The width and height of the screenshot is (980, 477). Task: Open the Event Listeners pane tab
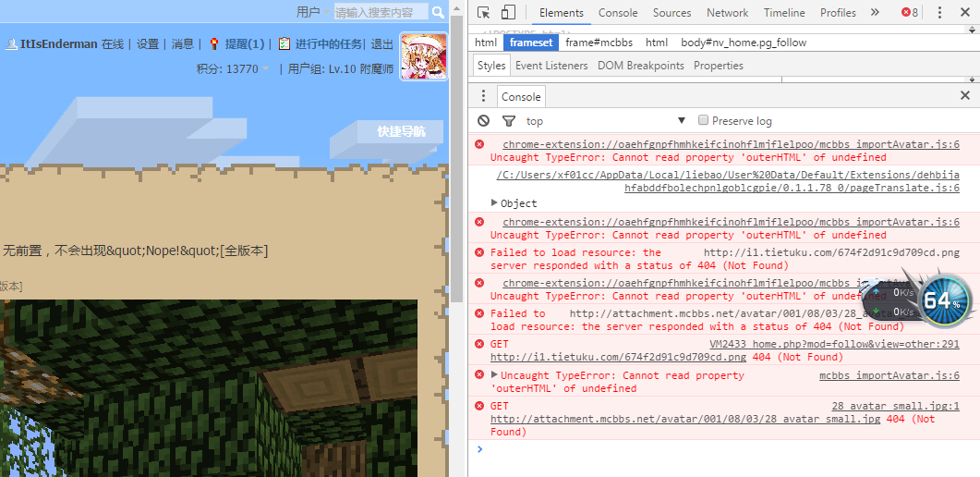tap(551, 66)
